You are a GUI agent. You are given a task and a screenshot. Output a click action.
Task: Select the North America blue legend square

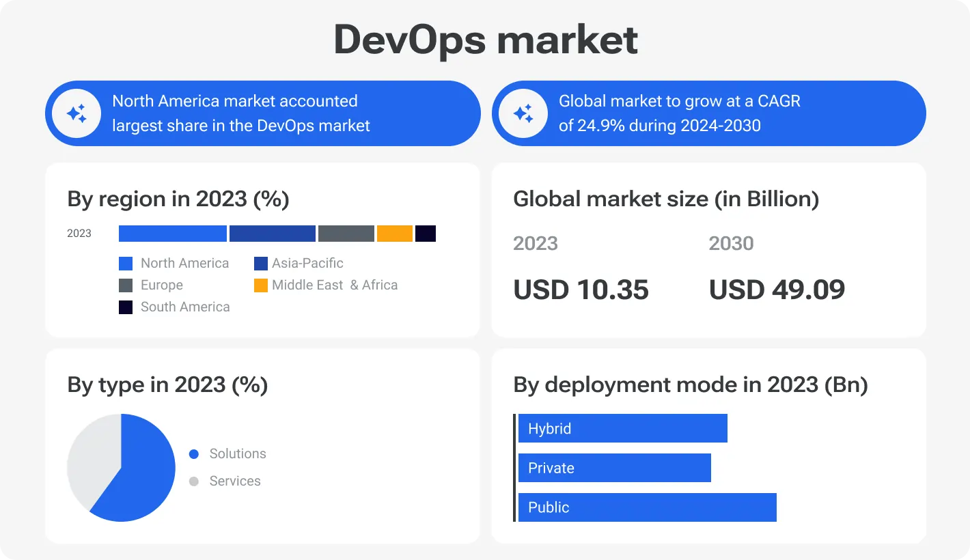(x=125, y=263)
